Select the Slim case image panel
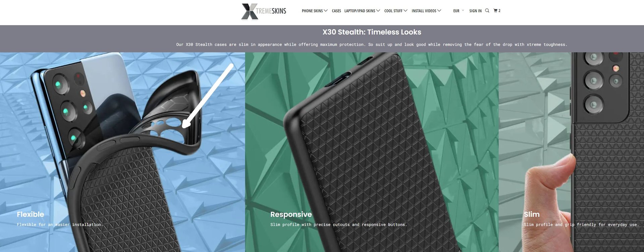The image size is (644, 252). click(571, 152)
